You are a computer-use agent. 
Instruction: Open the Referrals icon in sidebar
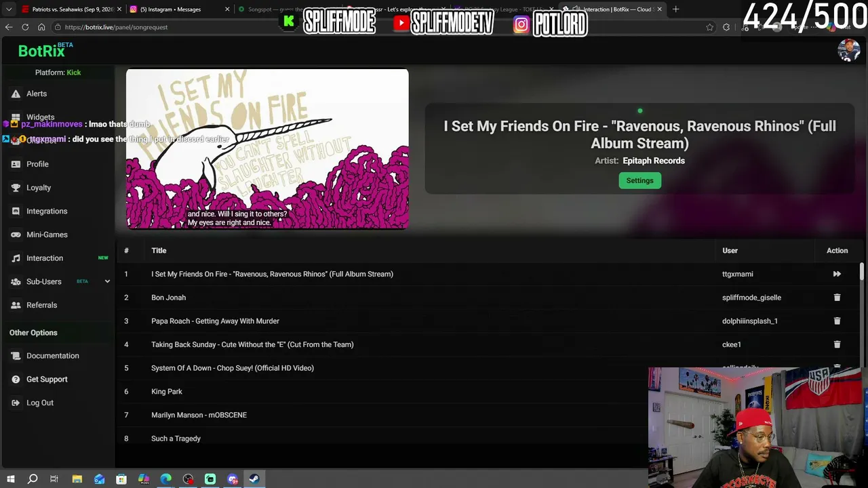click(x=16, y=305)
